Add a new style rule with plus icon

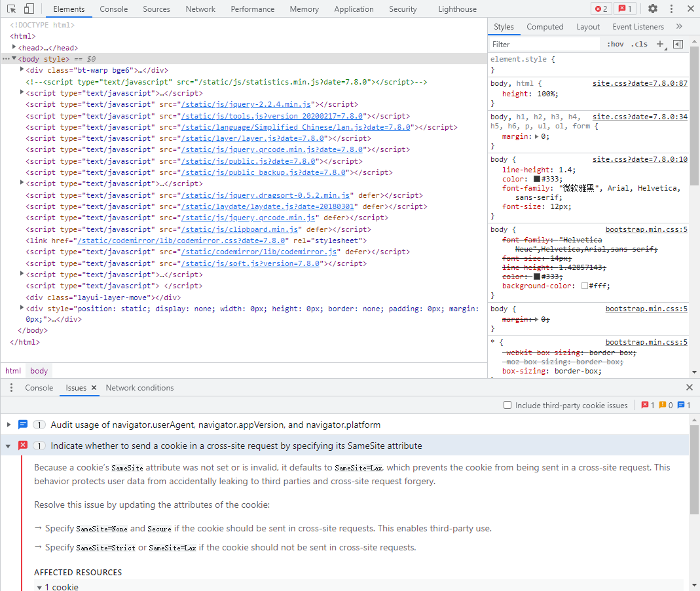click(x=660, y=44)
